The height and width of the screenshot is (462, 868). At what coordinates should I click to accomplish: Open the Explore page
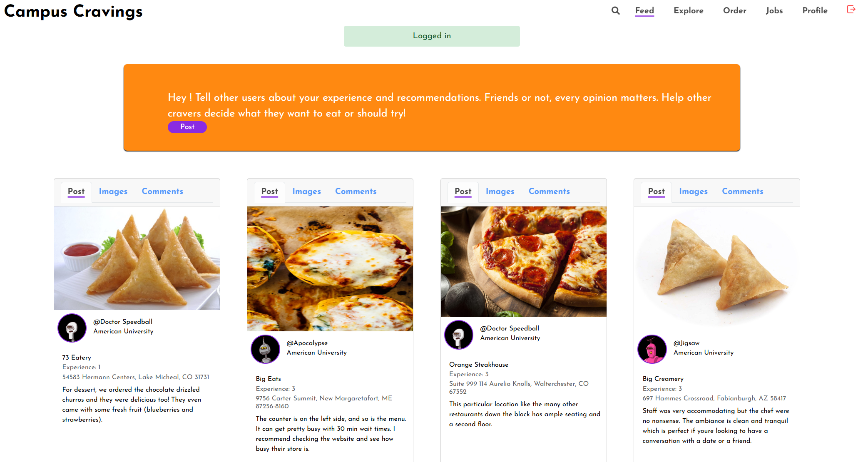pos(688,11)
